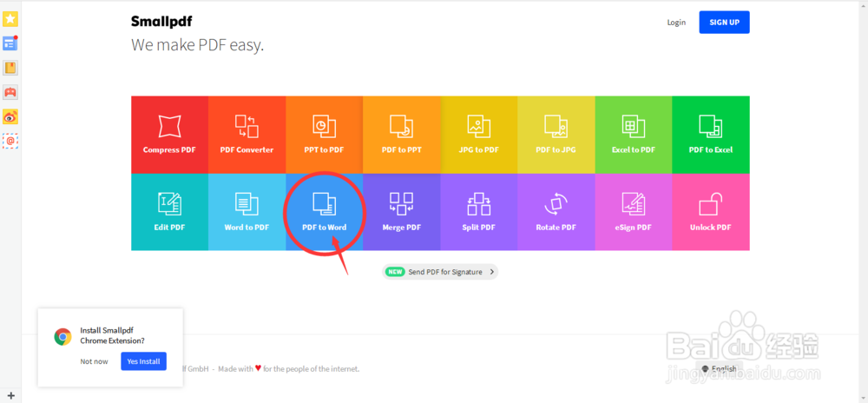
Task: Open the English language selector
Action: click(x=719, y=368)
